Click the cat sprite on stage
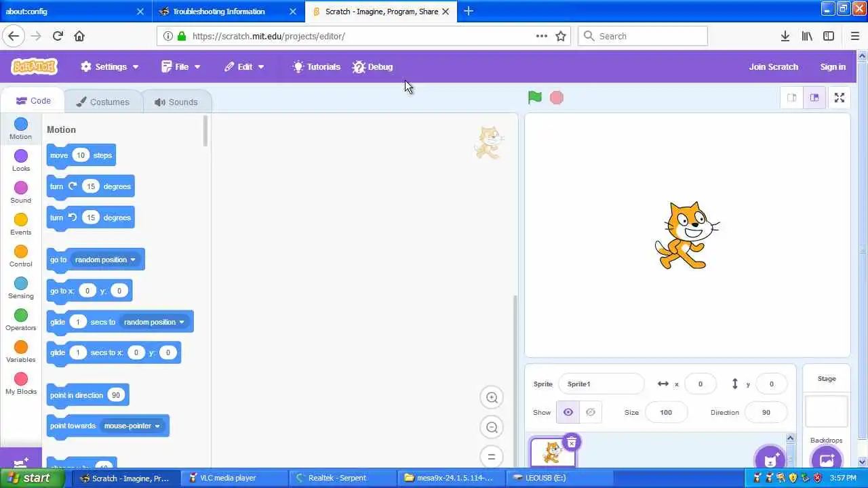 686,235
